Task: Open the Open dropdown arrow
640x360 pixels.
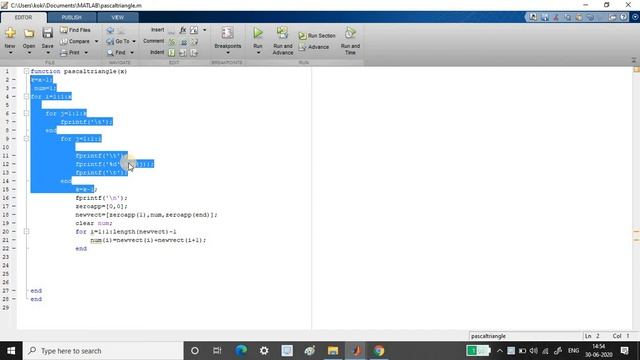Action: tap(29, 53)
